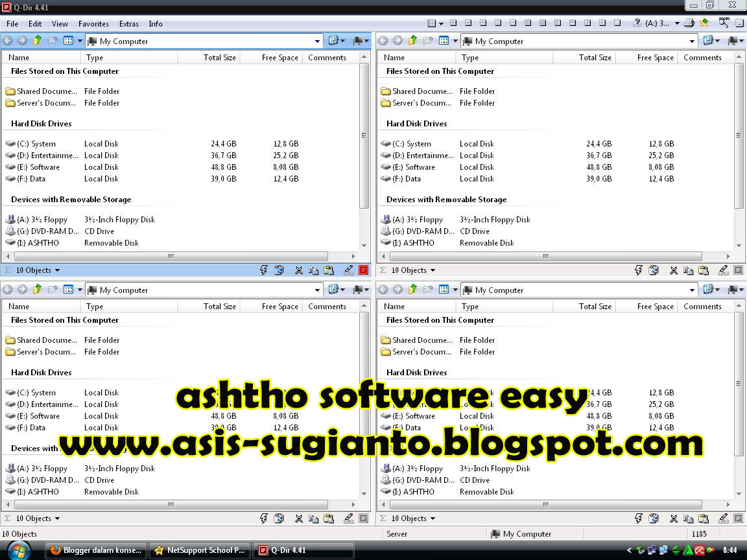The height and width of the screenshot is (560, 747).
Task: Pick the horizontal striped rows layout icon
Action: (x=543, y=23)
